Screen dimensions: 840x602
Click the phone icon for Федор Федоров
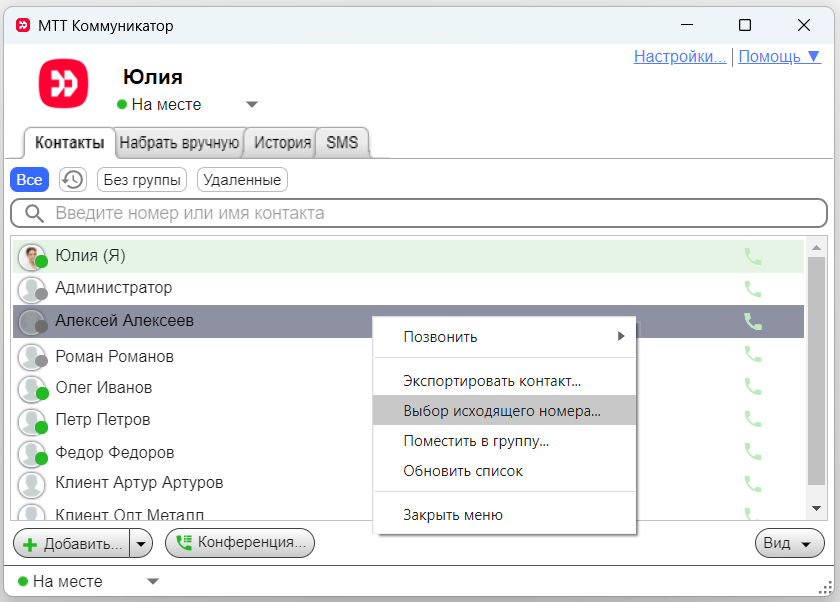(753, 452)
